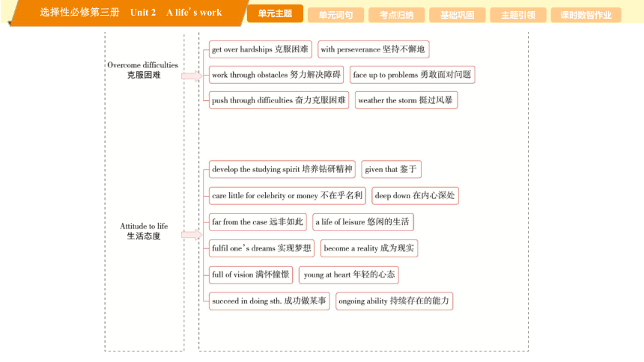Open the 课时数智作业 tab
Viewport: 644px width, 362px height.
pyautogui.click(x=586, y=15)
